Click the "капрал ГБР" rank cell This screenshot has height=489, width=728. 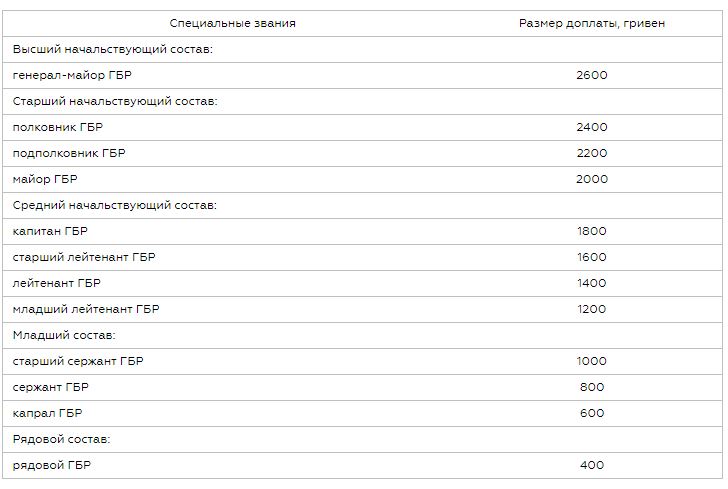pyautogui.click(x=48, y=413)
